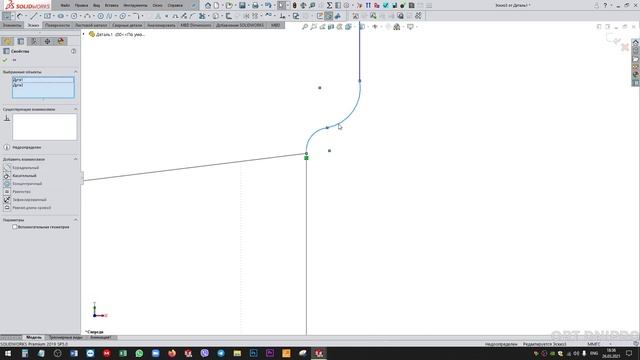Screen dimensions: 640x360
Task: Select the Ellipse sketch tool
Action: point(122,16)
